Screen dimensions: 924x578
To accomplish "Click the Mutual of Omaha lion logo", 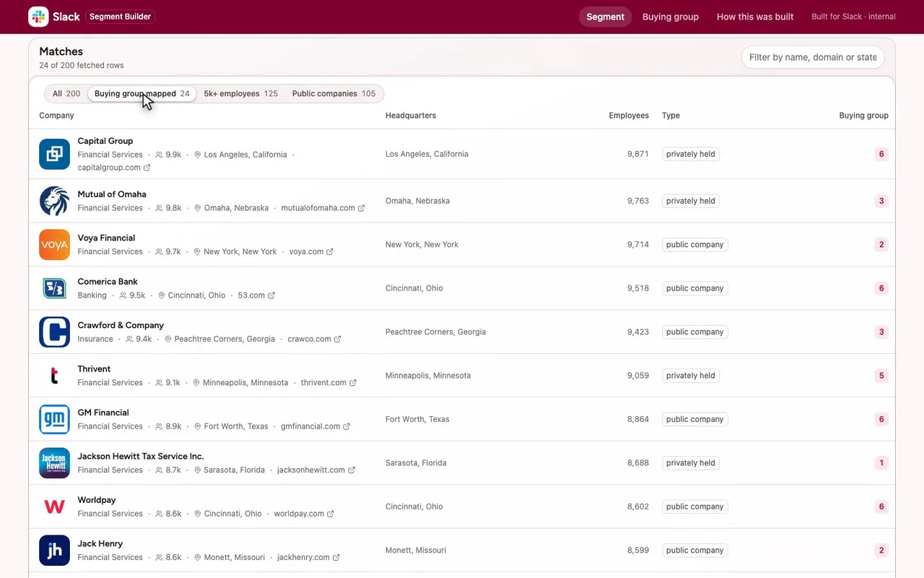I will tap(54, 201).
